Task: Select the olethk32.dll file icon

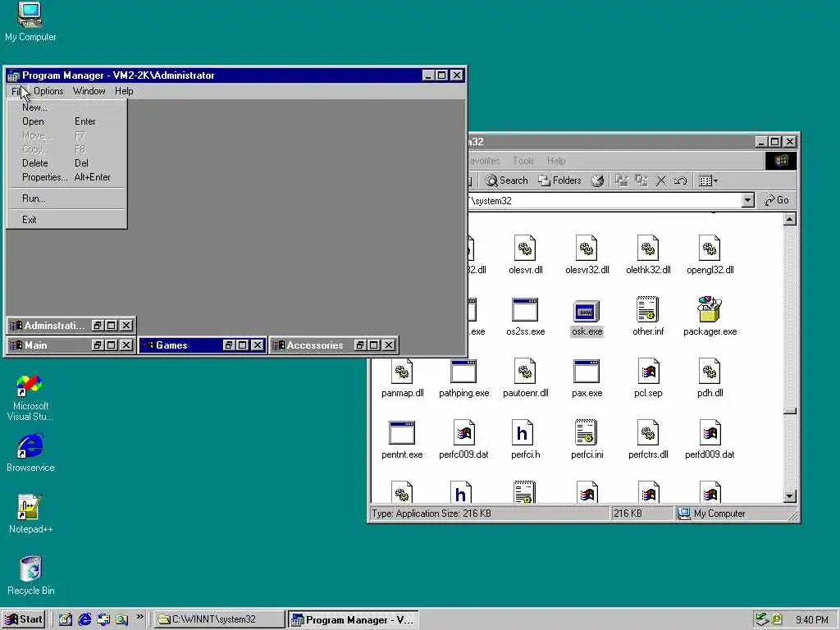Action: [x=648, y=254]
